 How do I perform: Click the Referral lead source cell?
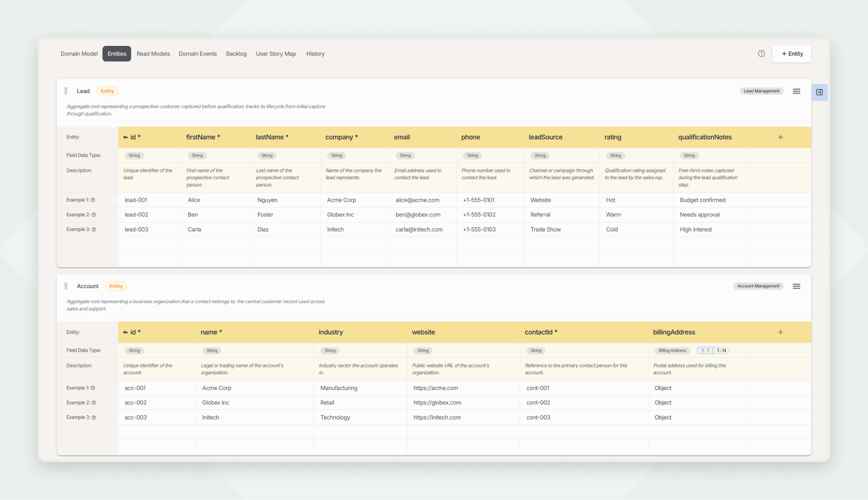[x=562, y=215]
